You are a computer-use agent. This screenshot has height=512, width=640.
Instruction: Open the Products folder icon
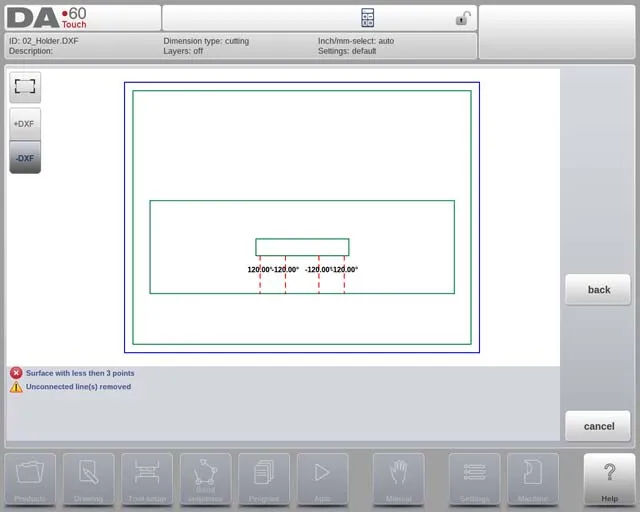click(30, 479)
